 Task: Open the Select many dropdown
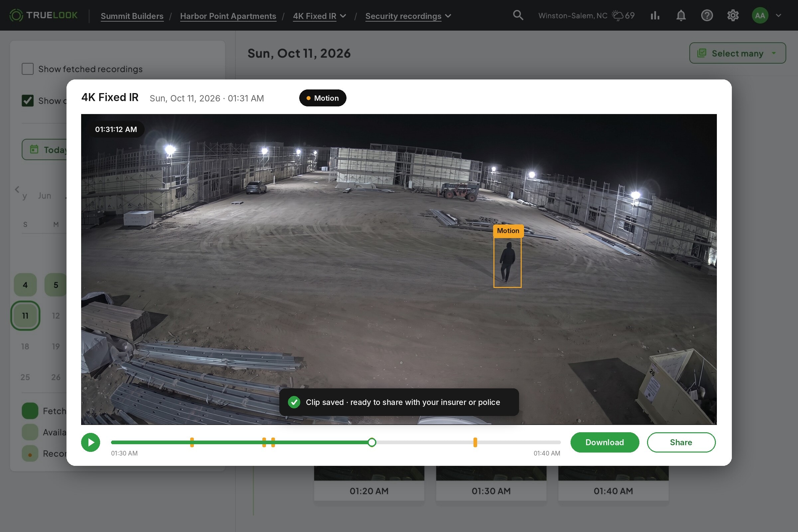click(737, 53)
